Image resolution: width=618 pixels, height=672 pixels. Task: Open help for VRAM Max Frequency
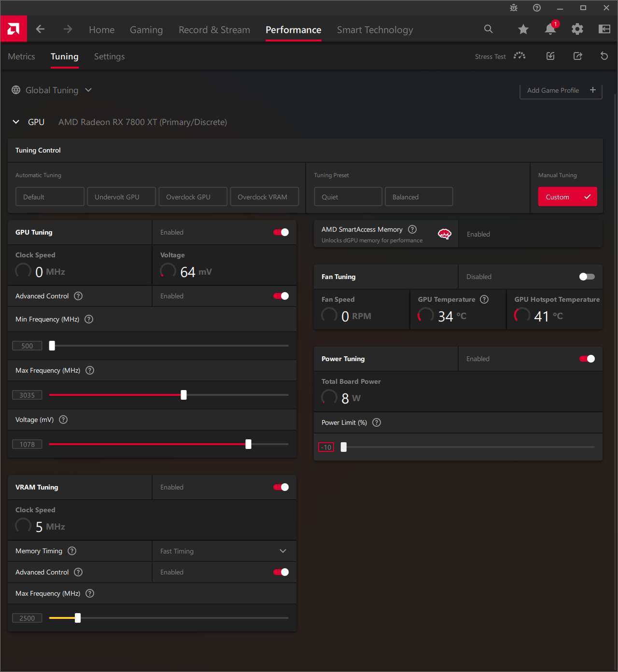tap(90, 593)
